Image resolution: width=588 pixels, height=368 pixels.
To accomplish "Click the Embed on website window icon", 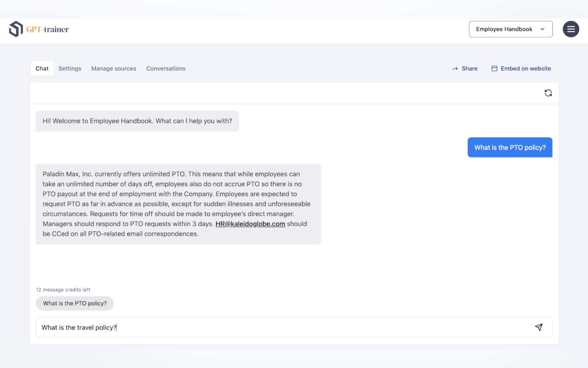I will pos(494,68).
